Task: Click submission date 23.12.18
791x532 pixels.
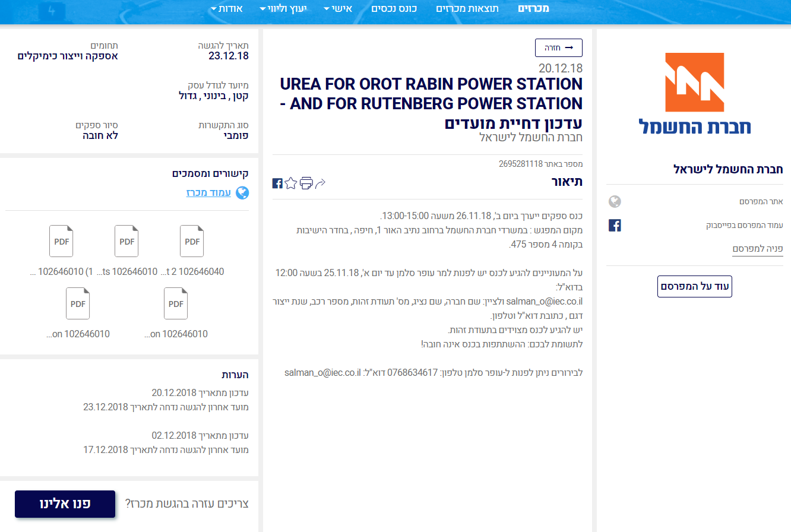Action: coord(229,56)
